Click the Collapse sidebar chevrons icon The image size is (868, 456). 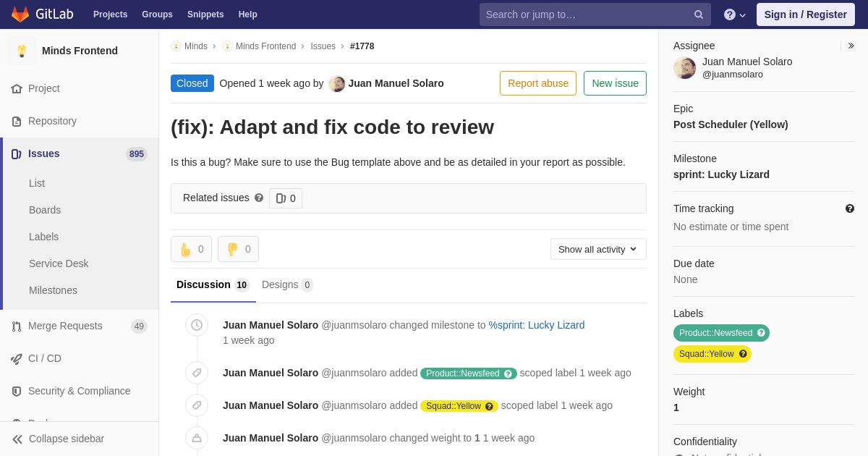pyautogui.click(x=17, y=439)
